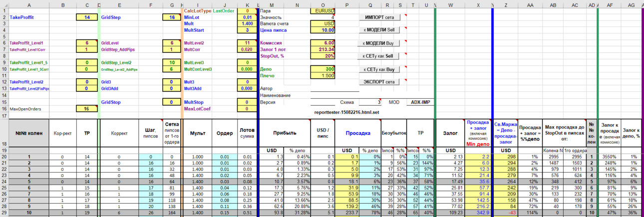Select the Автор label cell
This screenshot has height=217, width=644.
point(272,89)
